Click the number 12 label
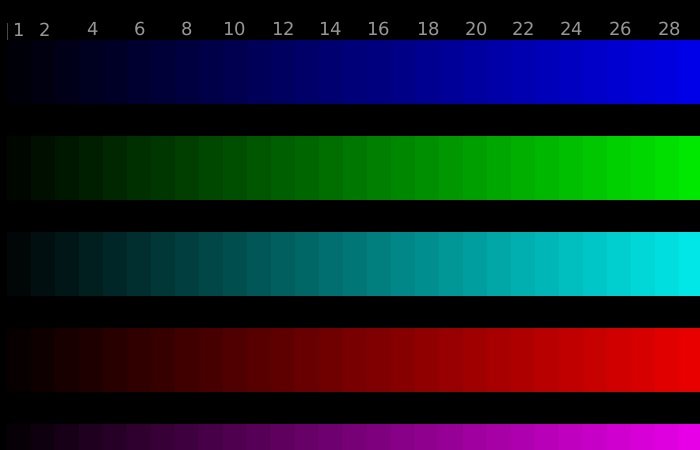 tap(283, 29)
